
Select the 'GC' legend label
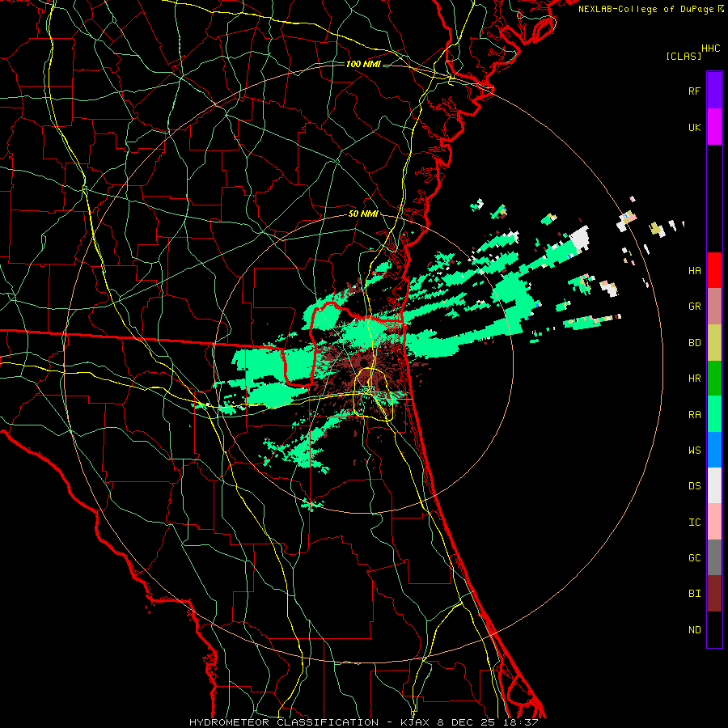click(x=694, y=557)
